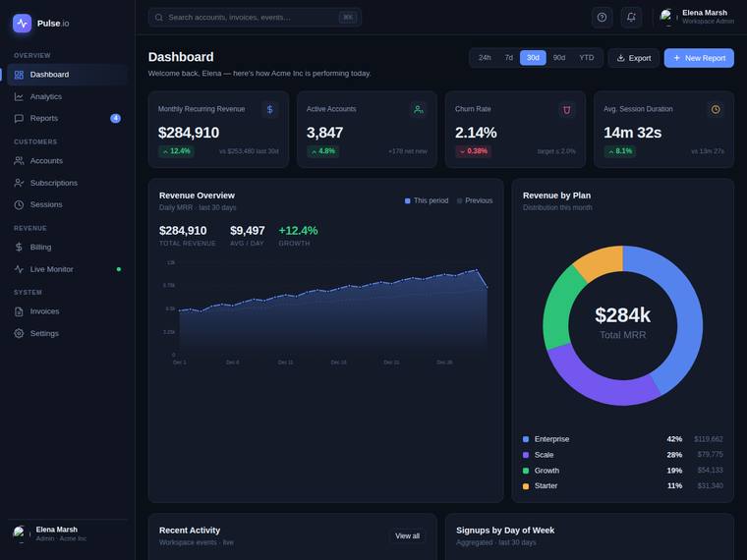Click the Export button
This screenshot has height=560, width=747.
click(x=634, y=58)
